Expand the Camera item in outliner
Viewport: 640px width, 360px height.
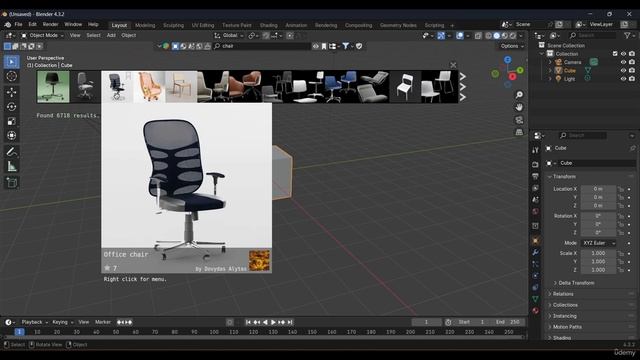[550, 62]
